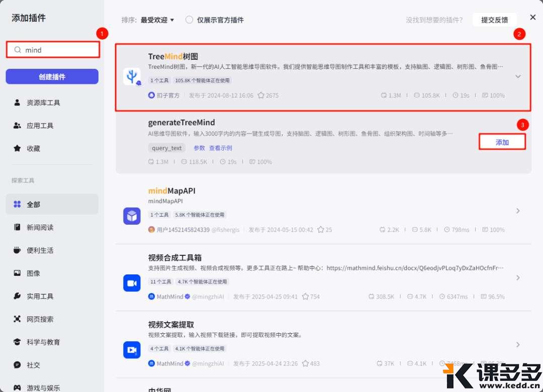Add the generateTreeMind tool with 添加
This screenshot has height=392, width=543.
tap(502, 142)
